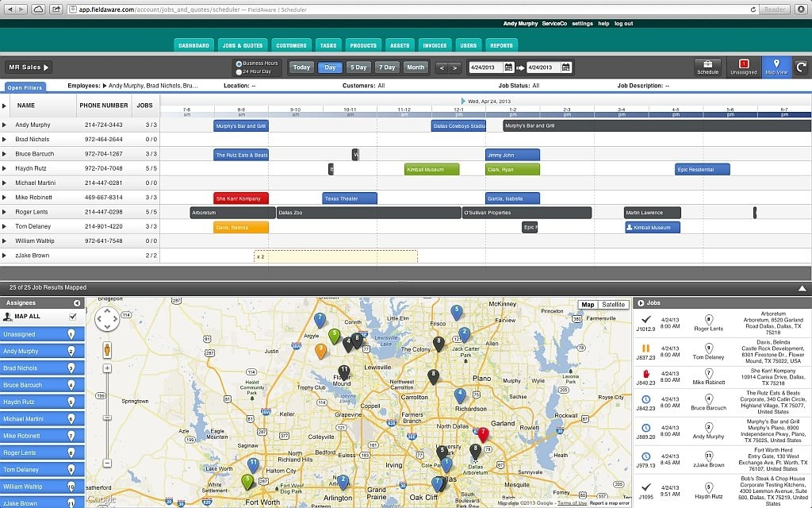Open the Schedule view icon
The height and width of the screenshot is (508, 812).
tap(707, 67)
